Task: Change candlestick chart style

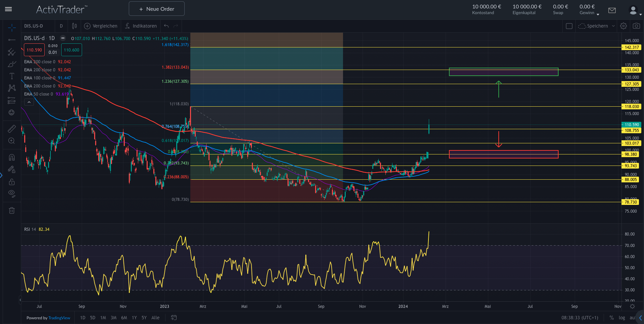Action: pos(74,26)
